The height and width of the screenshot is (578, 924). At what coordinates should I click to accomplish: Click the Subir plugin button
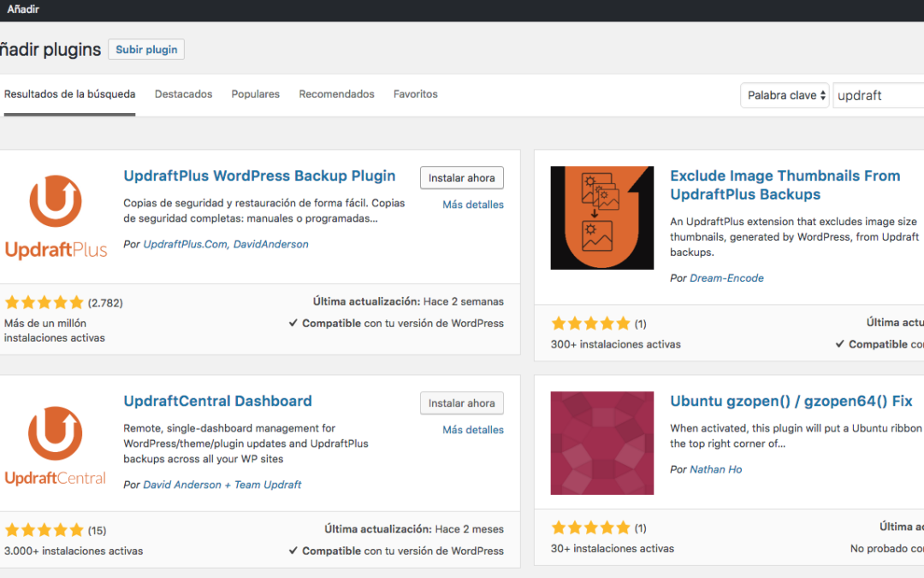point(146,50)
